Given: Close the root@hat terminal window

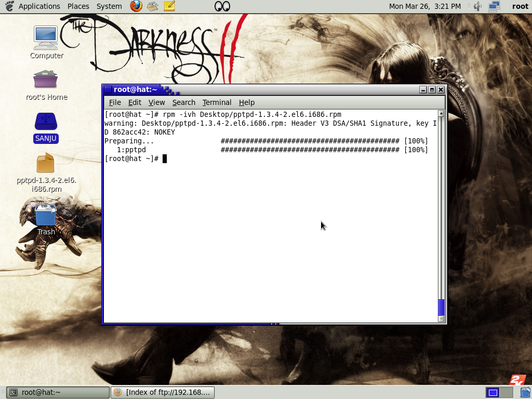Looking at the screenshot, I should tap(441, 89).
